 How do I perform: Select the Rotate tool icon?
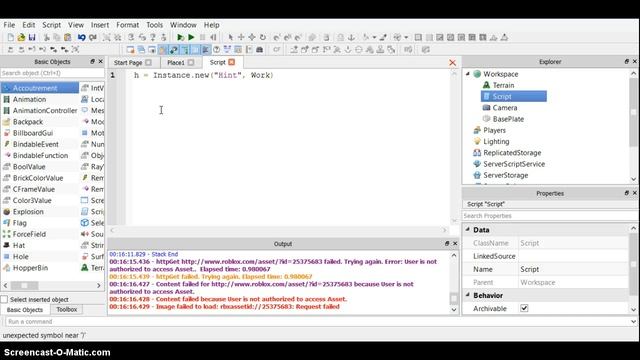click(x=263, y=38)
